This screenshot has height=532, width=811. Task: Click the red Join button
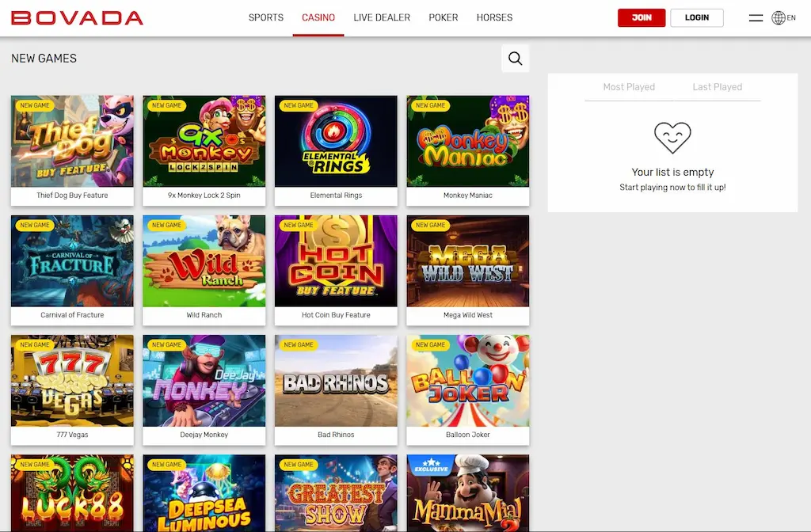[642, 17]
